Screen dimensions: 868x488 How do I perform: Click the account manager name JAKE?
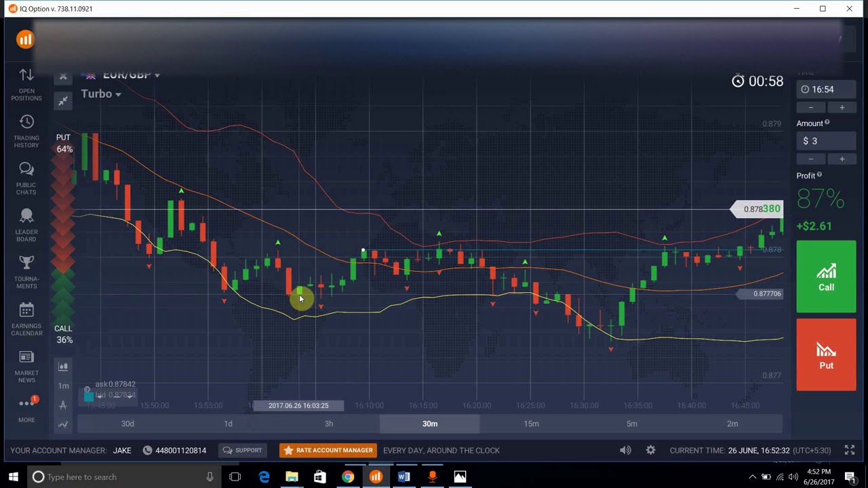point(122,450)
